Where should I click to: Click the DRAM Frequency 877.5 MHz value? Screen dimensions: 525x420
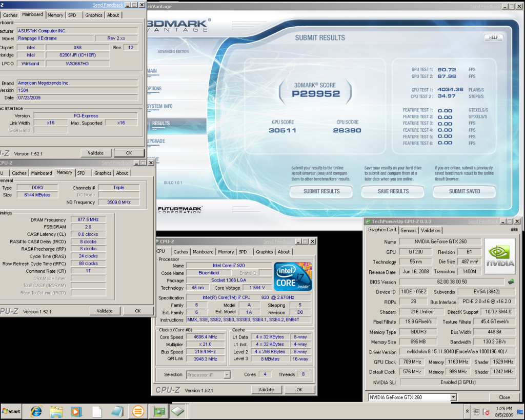(x=88, y=219)
